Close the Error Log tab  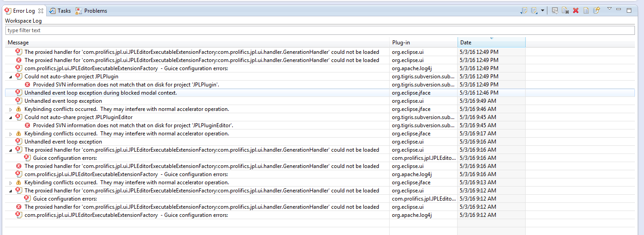pyautogui.click(x=41, y=10)
